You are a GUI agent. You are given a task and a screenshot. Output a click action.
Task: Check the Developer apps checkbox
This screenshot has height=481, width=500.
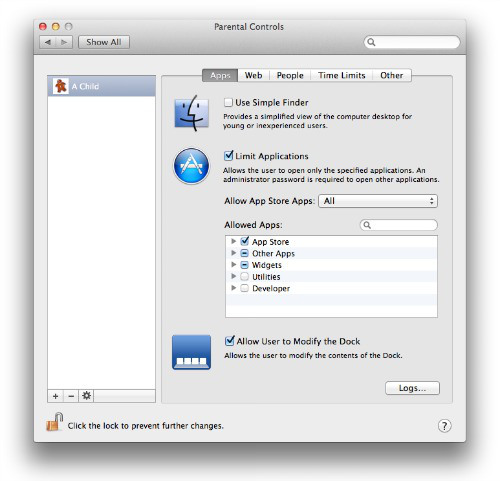[x=244, y=288]
